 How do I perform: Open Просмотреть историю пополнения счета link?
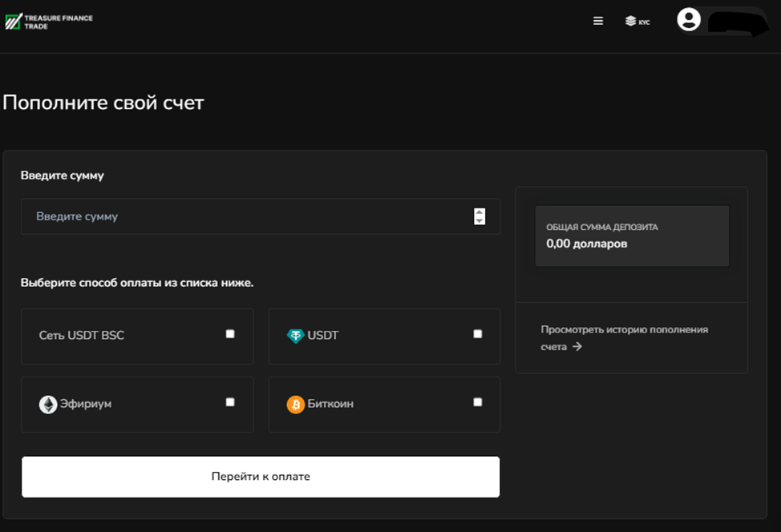click(624, 330)
